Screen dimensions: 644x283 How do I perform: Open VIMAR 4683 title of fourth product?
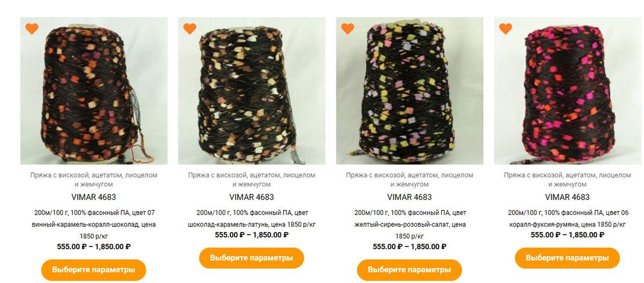567,197
